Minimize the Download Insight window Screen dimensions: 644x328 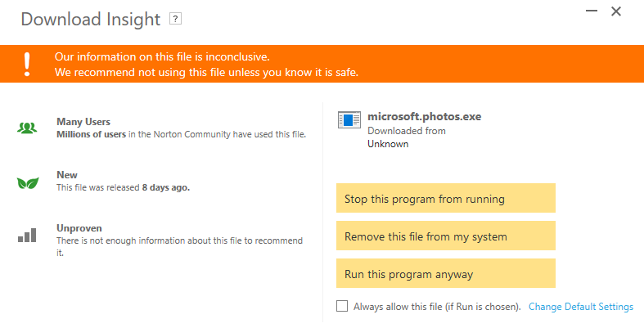coord(592,11)
